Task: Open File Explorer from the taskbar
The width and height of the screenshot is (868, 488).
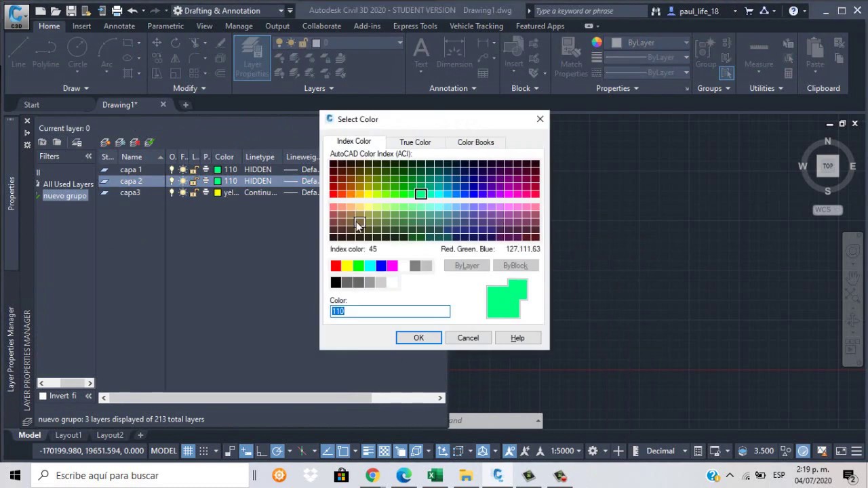Action: coord(466,475)
